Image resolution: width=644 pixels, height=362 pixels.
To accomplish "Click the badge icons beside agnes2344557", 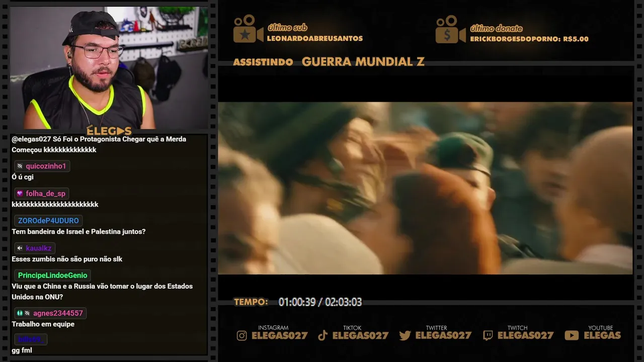I will click(x=23, y=313).
